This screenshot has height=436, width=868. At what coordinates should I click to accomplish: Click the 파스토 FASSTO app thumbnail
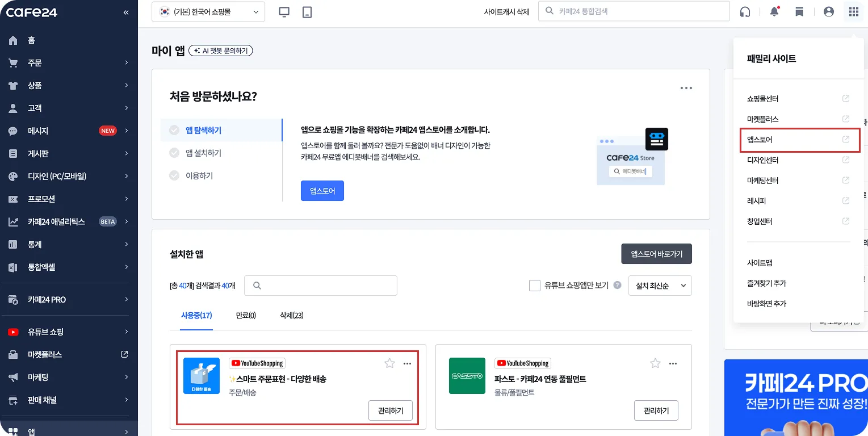tap(467, 376)
